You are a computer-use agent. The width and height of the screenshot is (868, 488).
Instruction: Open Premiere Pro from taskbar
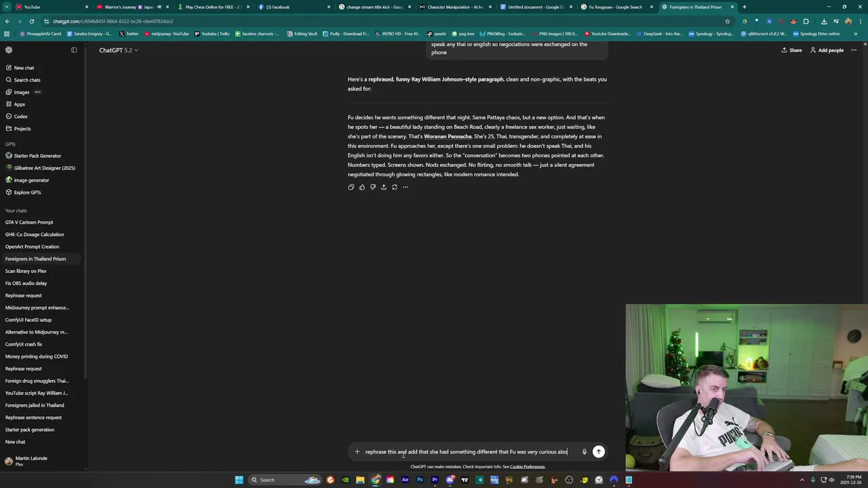click(x=435, y=480)
